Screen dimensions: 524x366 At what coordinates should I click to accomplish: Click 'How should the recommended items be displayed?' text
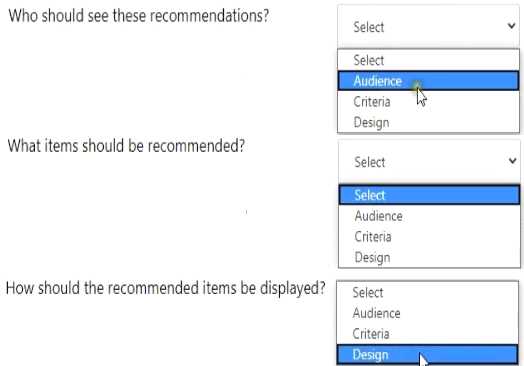click(166, 288)
